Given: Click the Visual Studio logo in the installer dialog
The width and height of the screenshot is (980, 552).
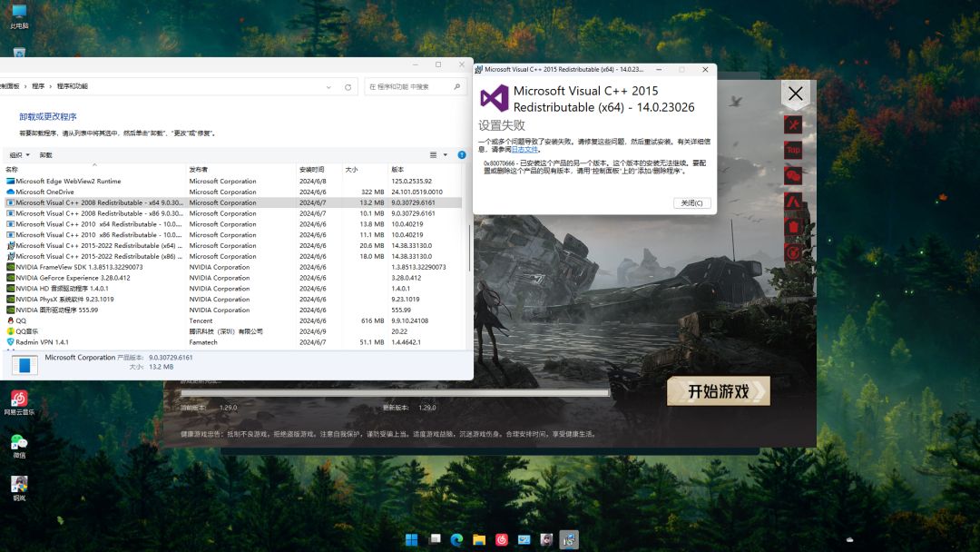Looking at the screenshot, I should (494, 98).
